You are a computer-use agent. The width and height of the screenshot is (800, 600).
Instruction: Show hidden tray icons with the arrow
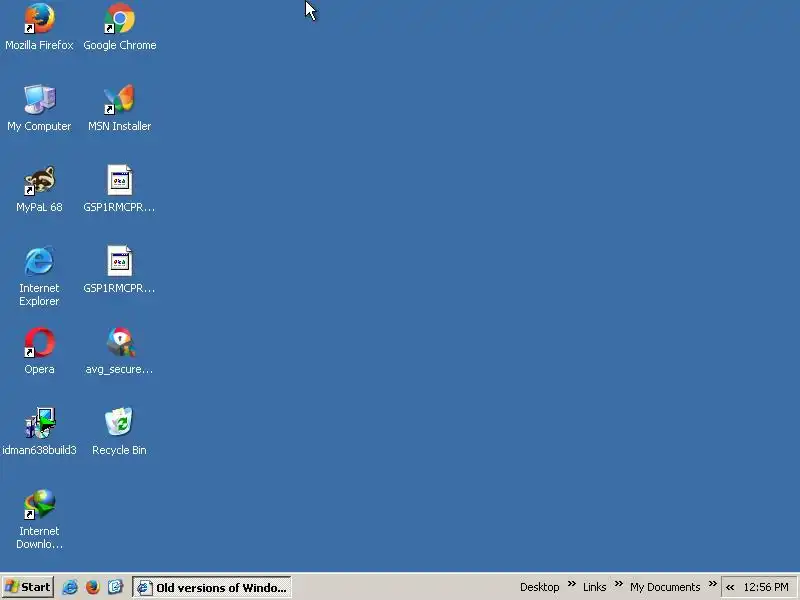coord(730,587)
